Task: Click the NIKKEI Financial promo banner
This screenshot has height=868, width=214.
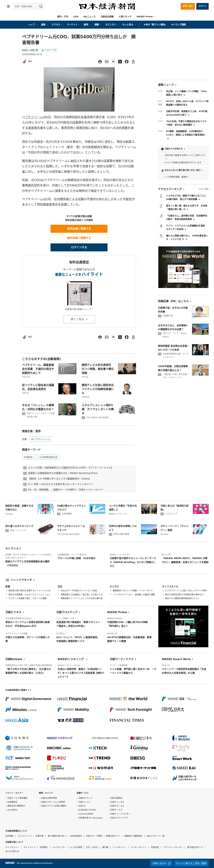Action: pyautogui.click(x=183, y=626)
